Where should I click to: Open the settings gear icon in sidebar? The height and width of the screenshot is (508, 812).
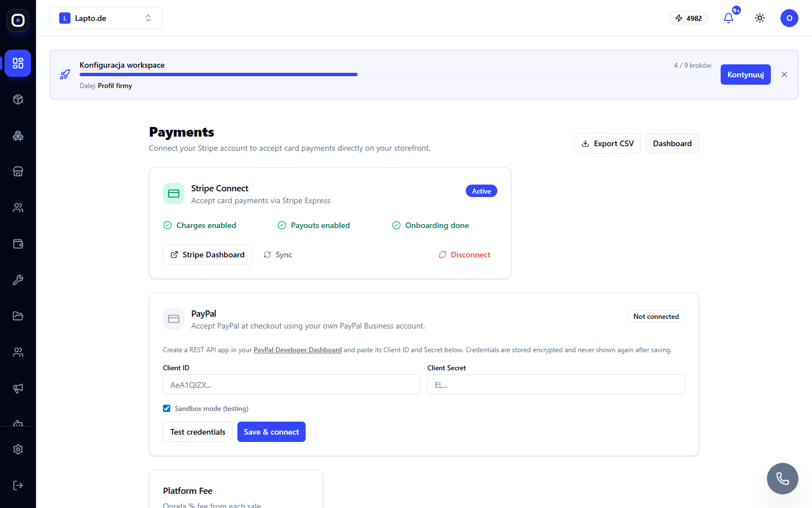(18, 449)
